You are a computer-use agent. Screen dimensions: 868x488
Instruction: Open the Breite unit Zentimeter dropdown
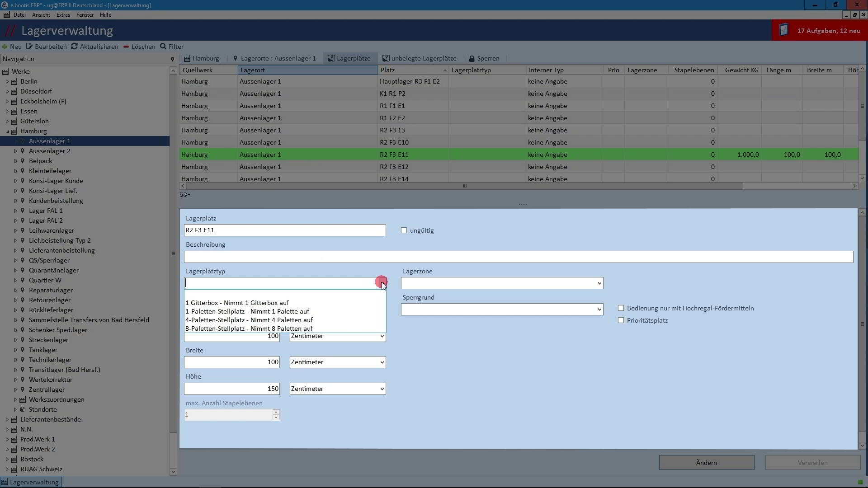[382, 362]
